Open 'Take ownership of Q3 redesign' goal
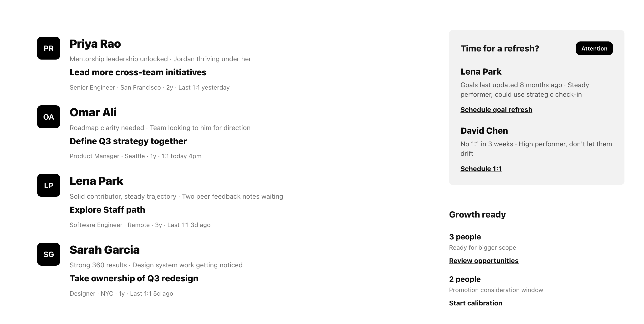 coord(134,278)
